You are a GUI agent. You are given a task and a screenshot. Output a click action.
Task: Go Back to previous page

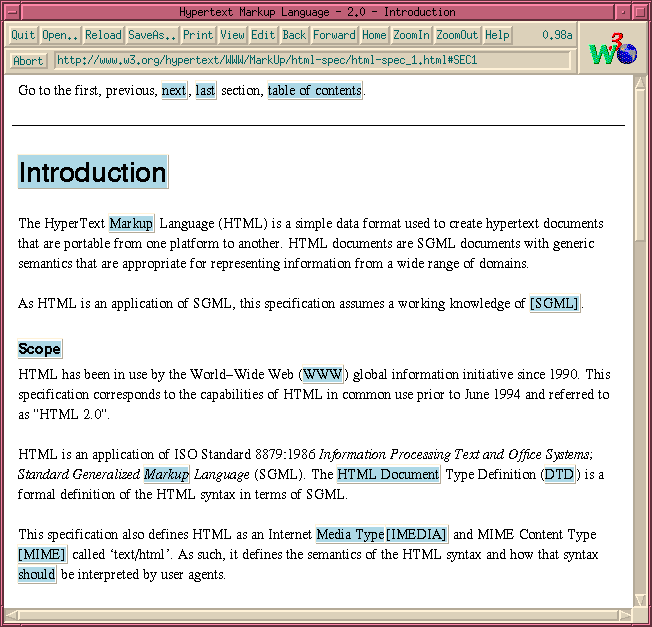pyautogui.click(x=294, y=35)
